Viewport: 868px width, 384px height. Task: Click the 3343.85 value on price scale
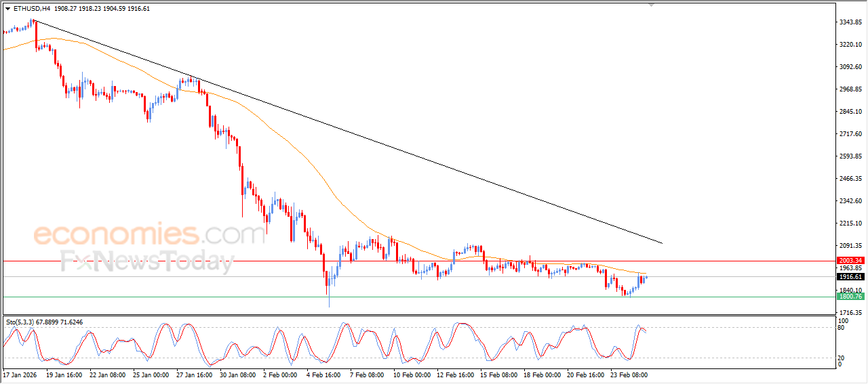tap(850, 22)
